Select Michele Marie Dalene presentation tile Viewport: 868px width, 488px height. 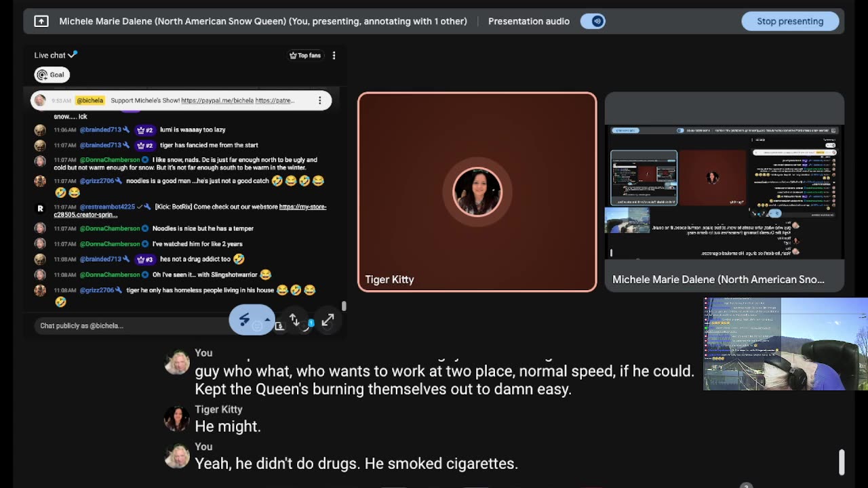724,192
